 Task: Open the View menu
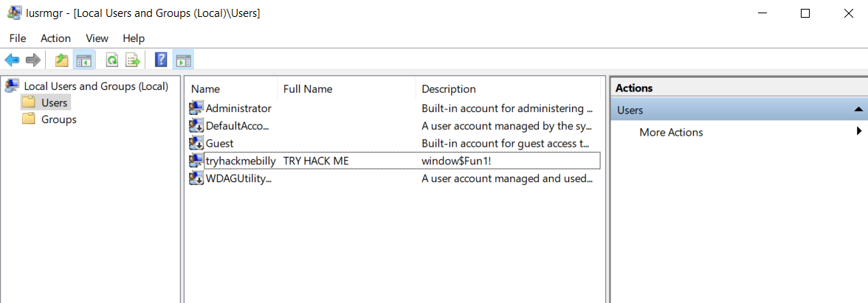pyautogui.click(x=97, y=38)
